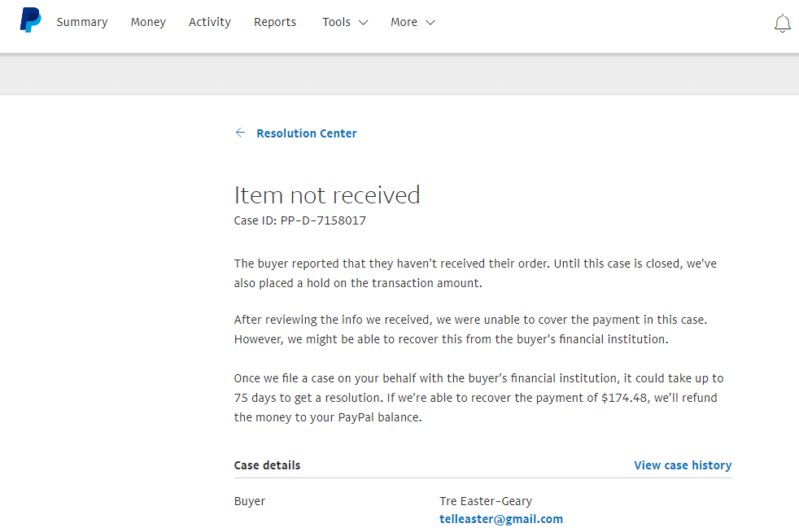Open the notifications bell
The width and height of the screenshot is (799, 532).
(x=782, y=23)
